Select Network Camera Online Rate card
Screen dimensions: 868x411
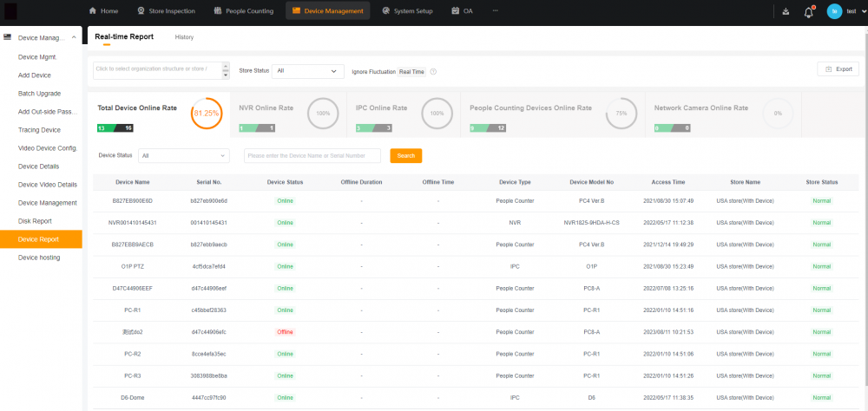point(724,115)
